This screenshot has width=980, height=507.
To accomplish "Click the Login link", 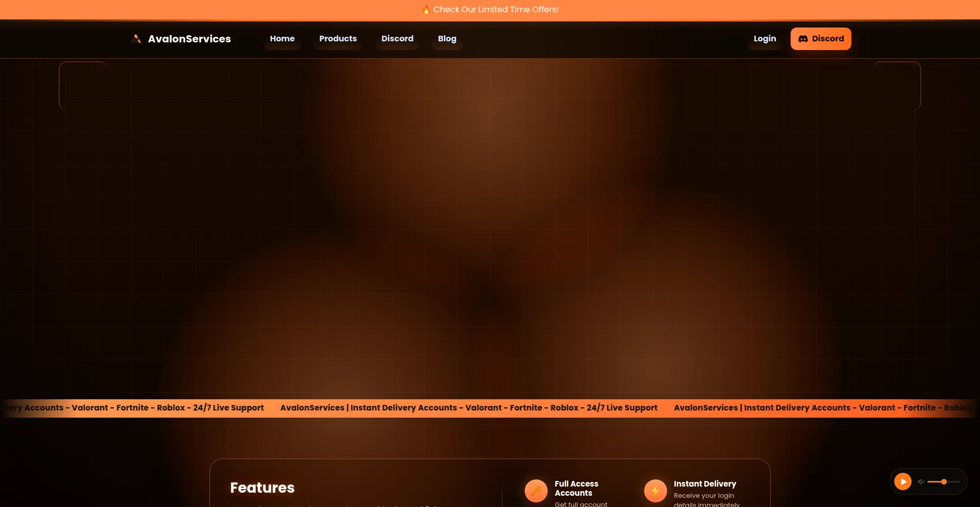I will [x=765, y=39].
